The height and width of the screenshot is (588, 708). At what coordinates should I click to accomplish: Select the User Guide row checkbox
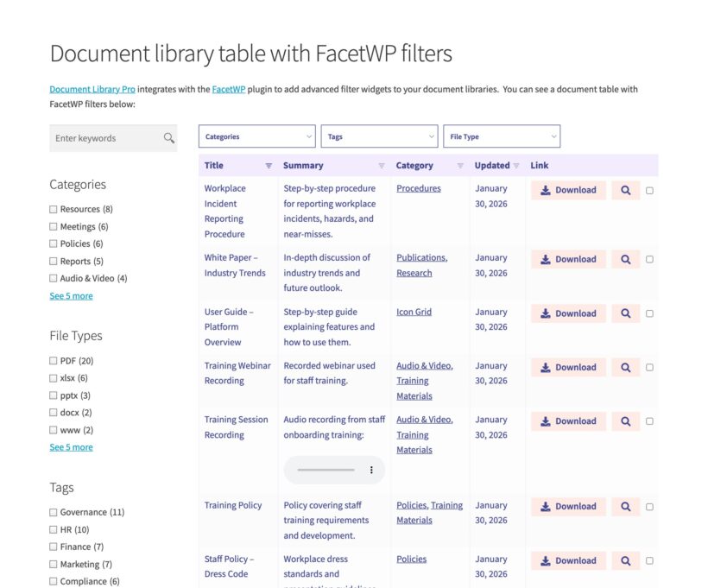coord(649,313)
